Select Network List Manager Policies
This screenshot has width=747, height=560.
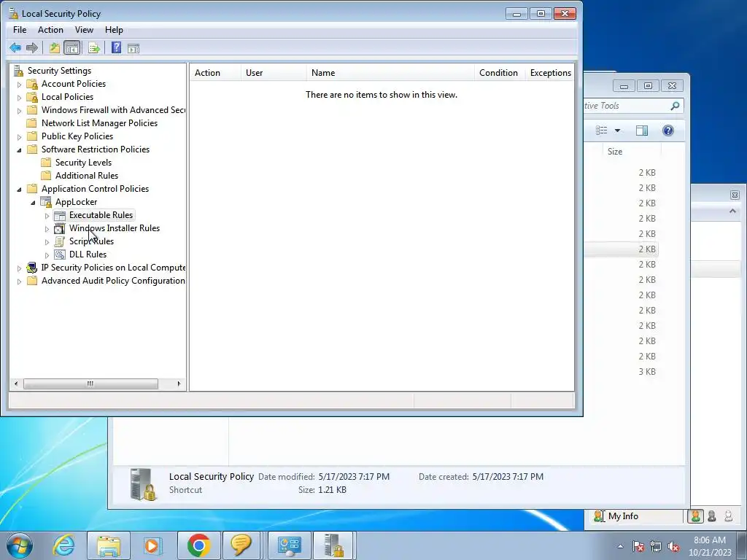coord(99,123)
